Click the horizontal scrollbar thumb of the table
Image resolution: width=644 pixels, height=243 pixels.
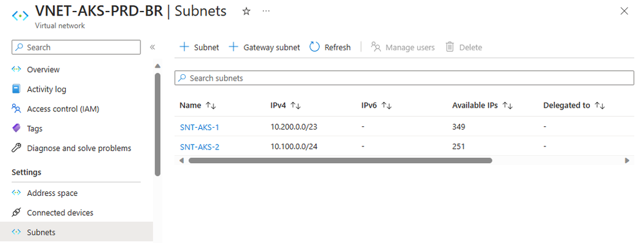(x=340, y=160)
